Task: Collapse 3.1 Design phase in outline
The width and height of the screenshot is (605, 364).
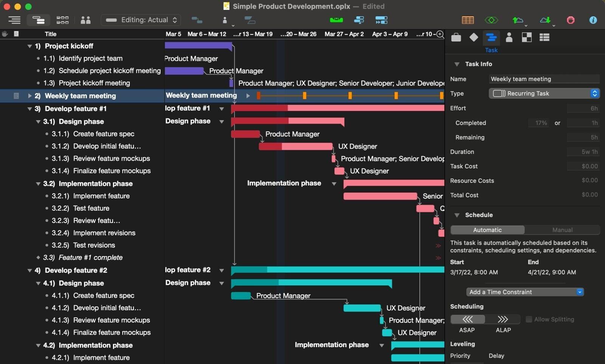Action: pyautogui.click(x=38, y=122)
